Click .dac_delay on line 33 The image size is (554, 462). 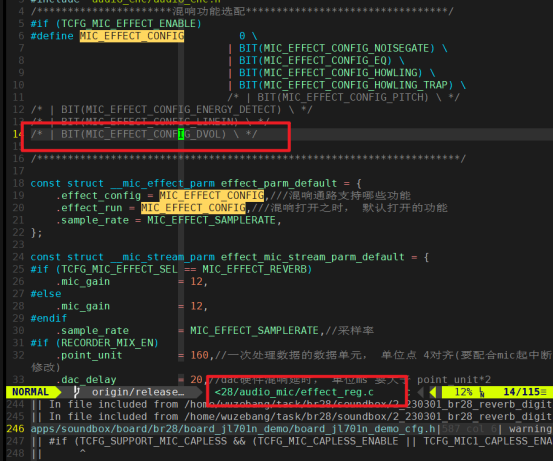click(x=86, y=380)
